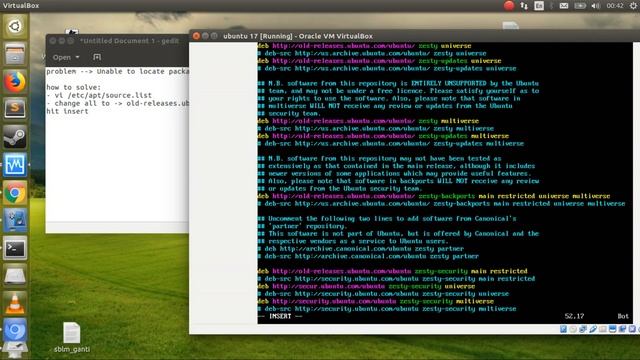
Task: Click the VirtualBox display status icon
Action: pos(612,329)
